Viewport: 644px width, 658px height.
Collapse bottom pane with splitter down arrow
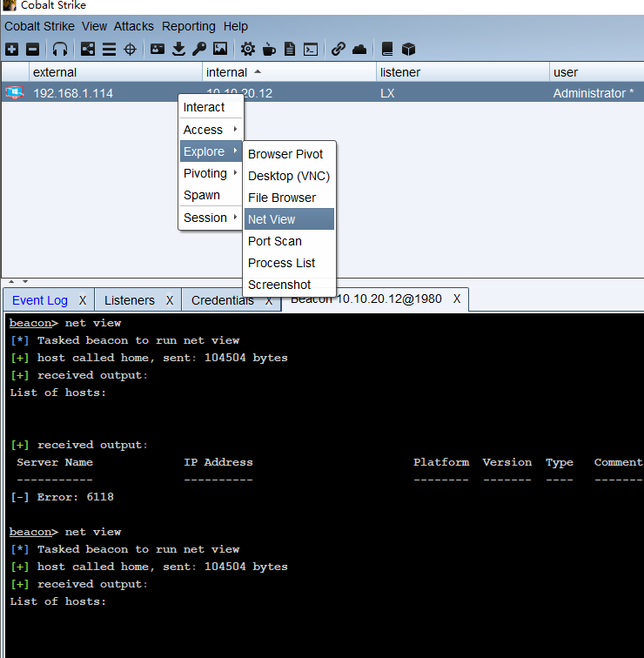point(25,282)
